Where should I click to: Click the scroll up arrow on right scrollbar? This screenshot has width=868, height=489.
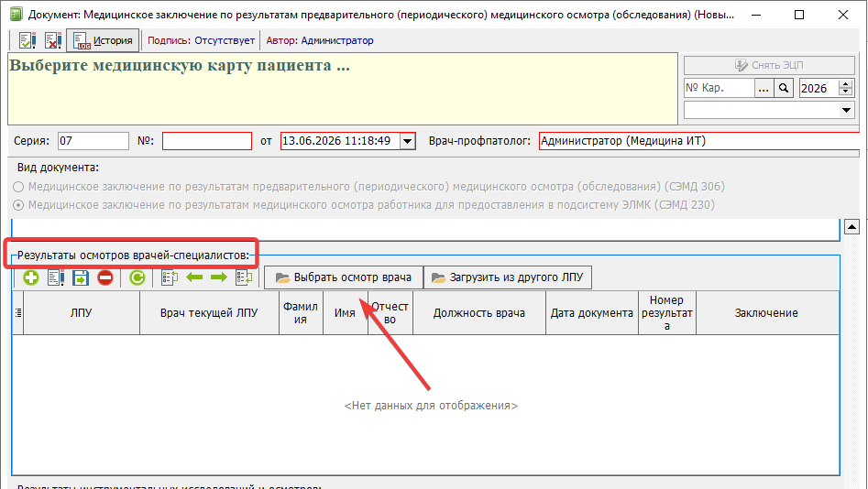tap(852, 226)
